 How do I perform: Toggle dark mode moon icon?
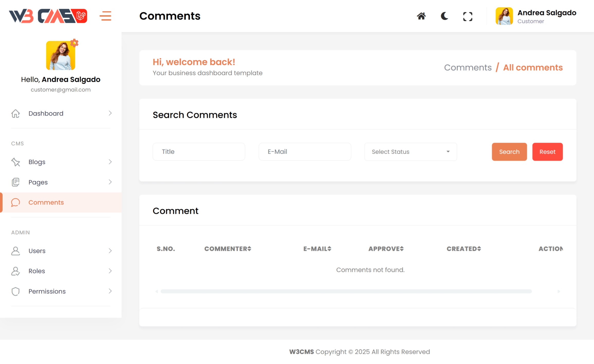point(444,16)
